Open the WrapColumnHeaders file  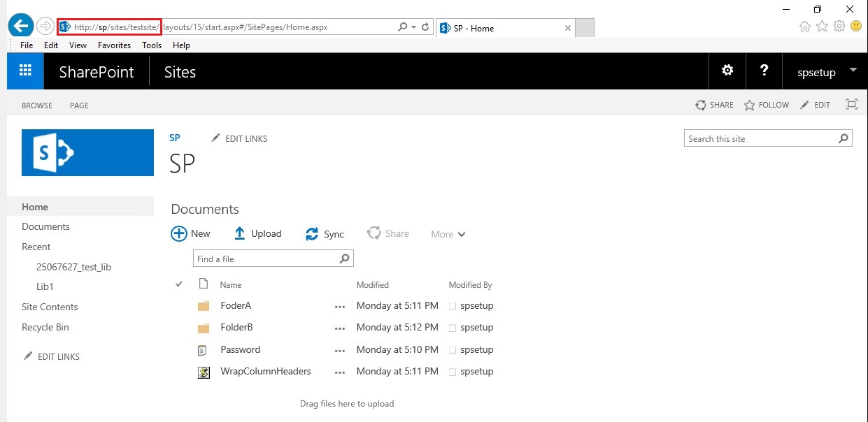tap(266, 371)
